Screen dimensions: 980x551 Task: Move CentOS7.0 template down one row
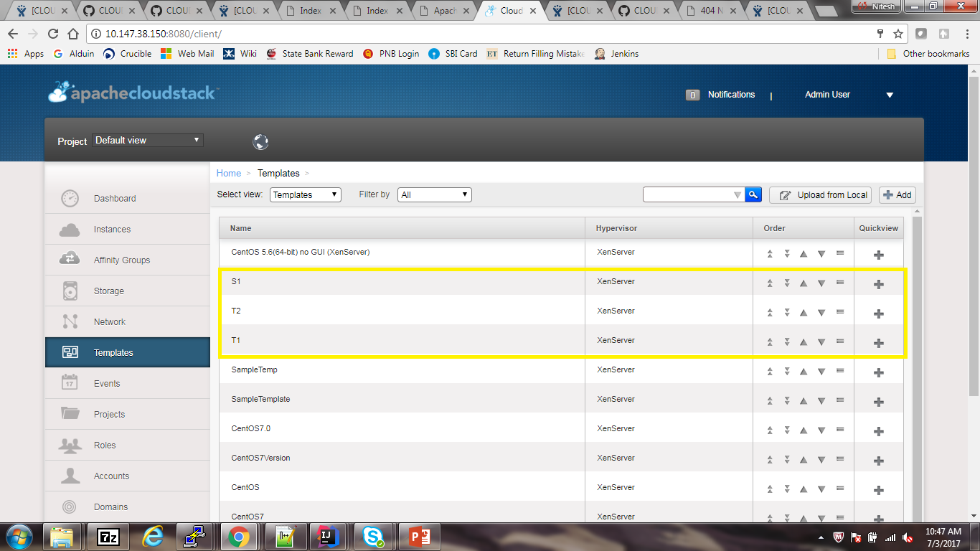pyautogui.click(x=821, y=430)
